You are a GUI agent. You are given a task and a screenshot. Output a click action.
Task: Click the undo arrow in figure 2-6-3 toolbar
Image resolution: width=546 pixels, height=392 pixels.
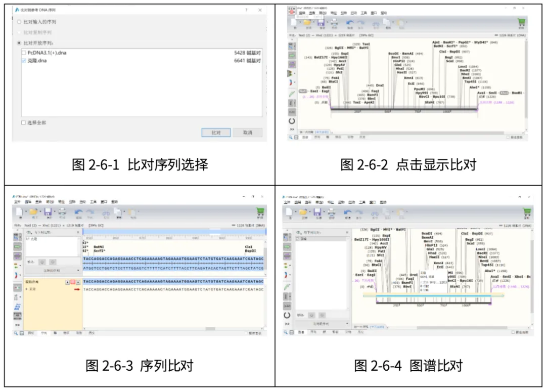coord(79,212)
